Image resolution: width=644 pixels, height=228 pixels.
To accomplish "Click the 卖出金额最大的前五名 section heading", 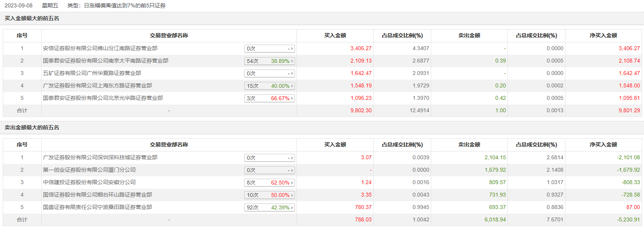I will (32, 128).
